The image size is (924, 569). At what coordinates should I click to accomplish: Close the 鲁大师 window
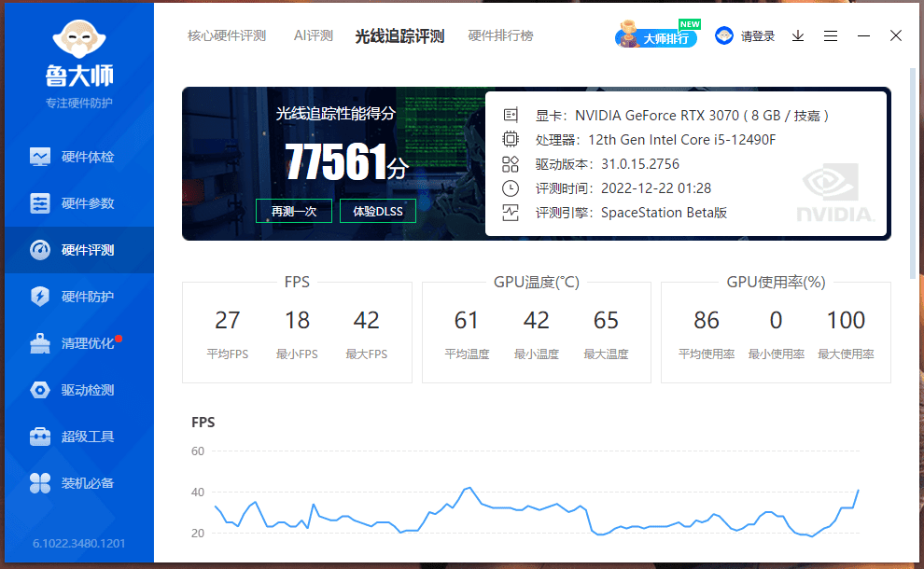coord(896,36)
